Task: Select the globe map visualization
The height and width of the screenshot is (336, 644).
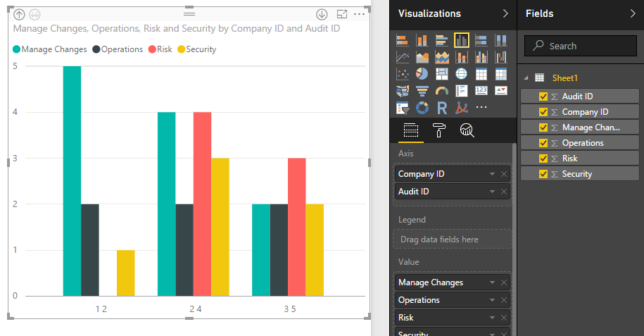Action: (462, 74)
